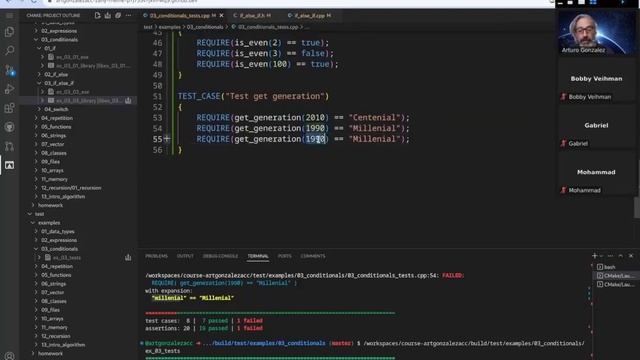The image size is (640, 360).
Task: Open the more actions menu in CMake outline header
Action: (129, 16)
